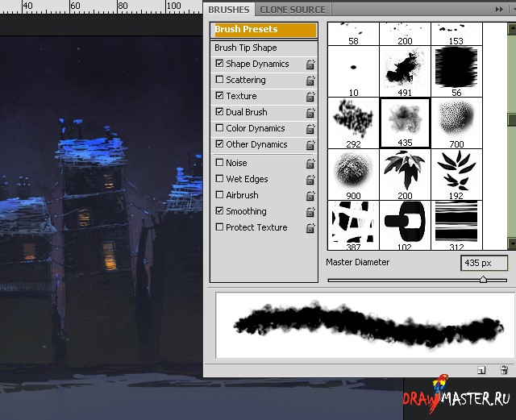
Task: Select the broken shapes brush 387
Action: click(353, 225)
